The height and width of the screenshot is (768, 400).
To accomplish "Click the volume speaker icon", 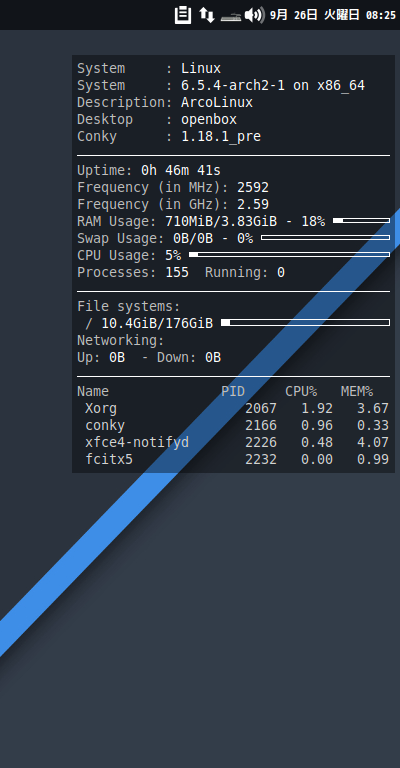I will pos(255,15).
